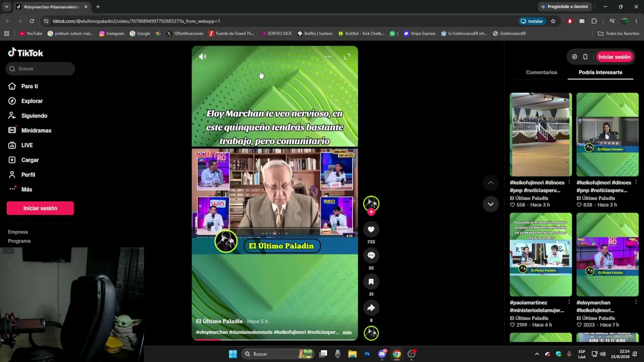Click the TikTok search field
The image size is (644, 362).
[41, 68]
